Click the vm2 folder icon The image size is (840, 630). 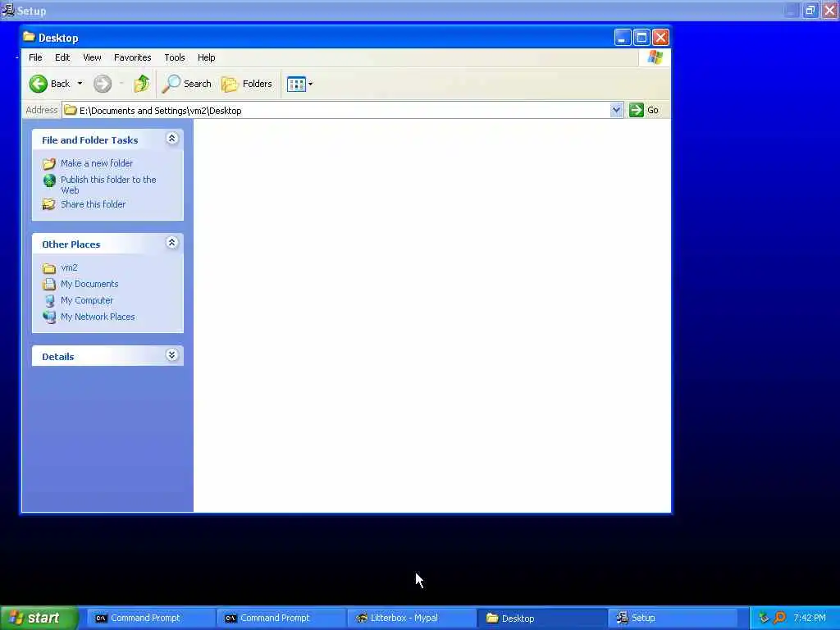tap(49, 268)
